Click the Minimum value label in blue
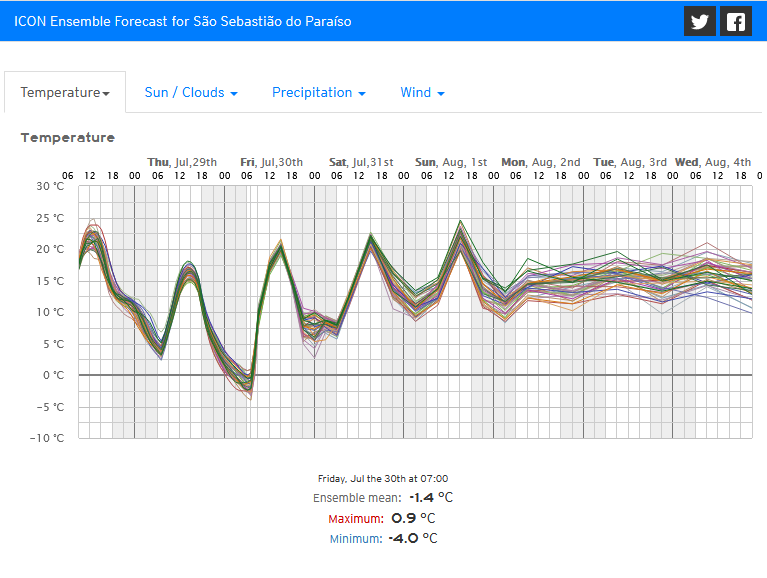This screenshot has height=578, width=767. [x=356, y=538]
